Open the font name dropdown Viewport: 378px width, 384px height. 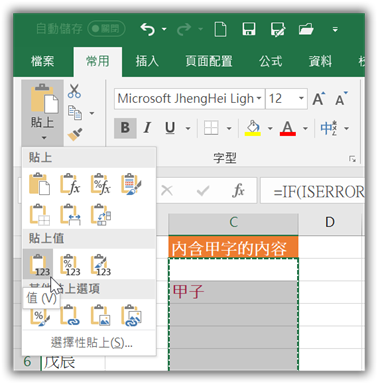pyautogui.click(x=259, y=99)
